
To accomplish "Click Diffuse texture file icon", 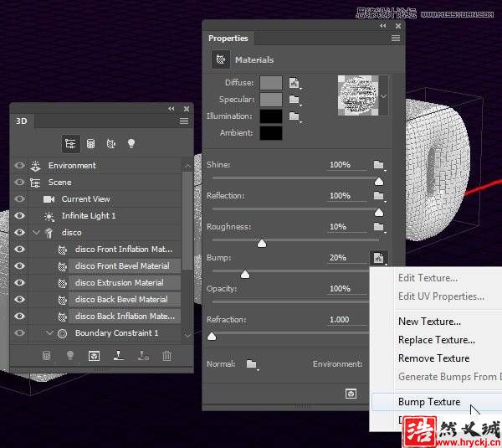I will click(295, 83).
